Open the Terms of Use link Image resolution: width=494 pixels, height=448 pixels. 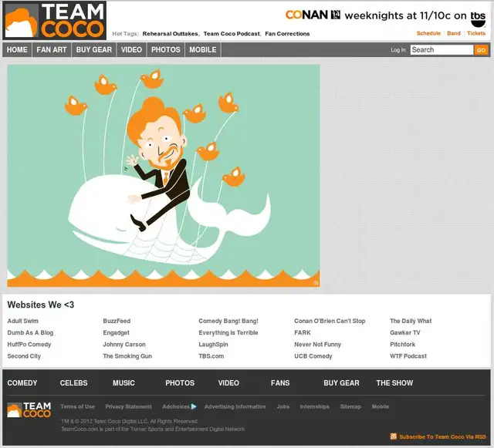77,406
